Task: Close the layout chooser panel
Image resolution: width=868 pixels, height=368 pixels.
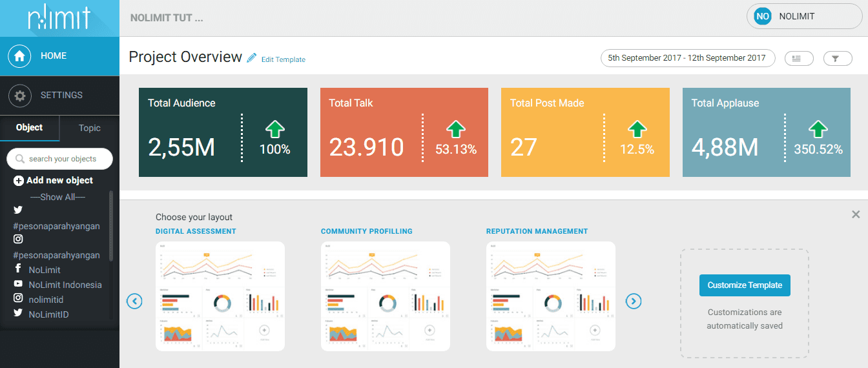Action: (x=856, y=214)
